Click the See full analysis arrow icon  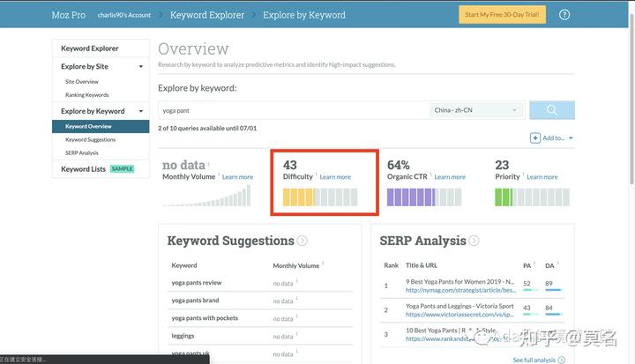(561, 360)
